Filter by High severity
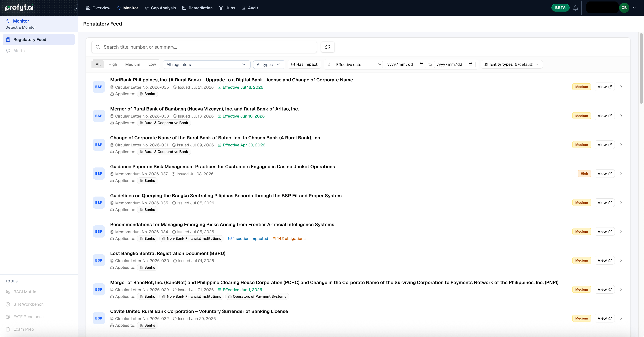Image resolution: width=644 pixels, height=337 pixels. tap(113, 64)
